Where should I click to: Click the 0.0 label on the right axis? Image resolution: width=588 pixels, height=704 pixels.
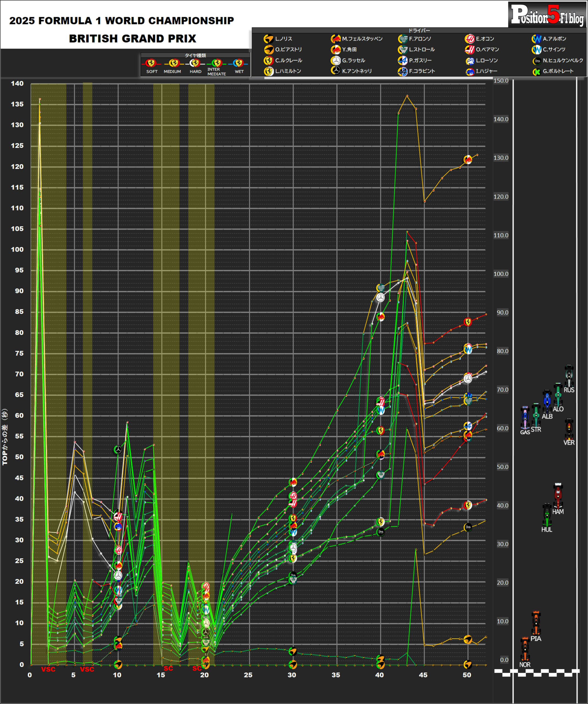coord(504,660)
